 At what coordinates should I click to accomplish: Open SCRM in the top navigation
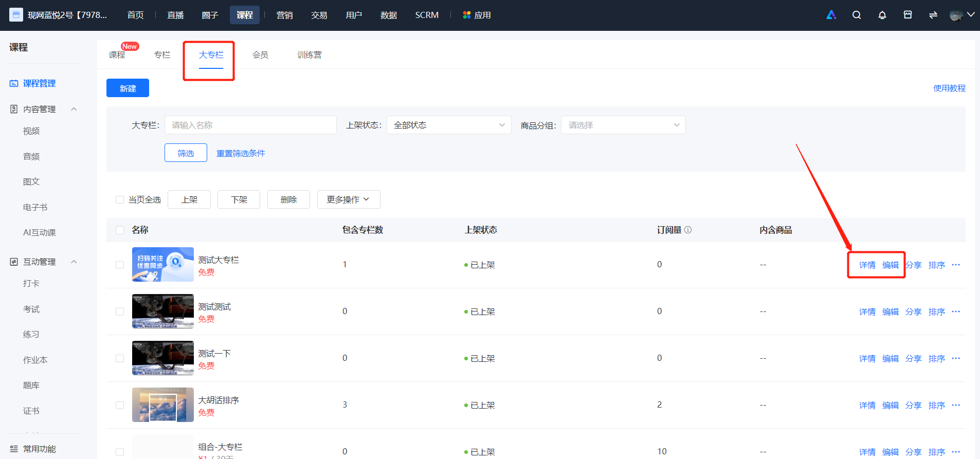pyautogui.click(x=427, y=15)
